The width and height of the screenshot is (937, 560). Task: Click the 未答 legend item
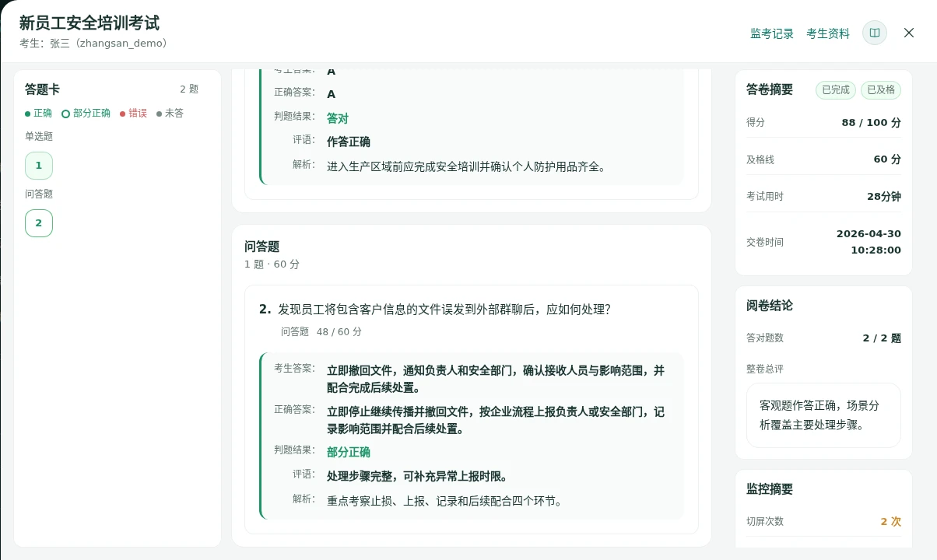[x=170, y=114]
